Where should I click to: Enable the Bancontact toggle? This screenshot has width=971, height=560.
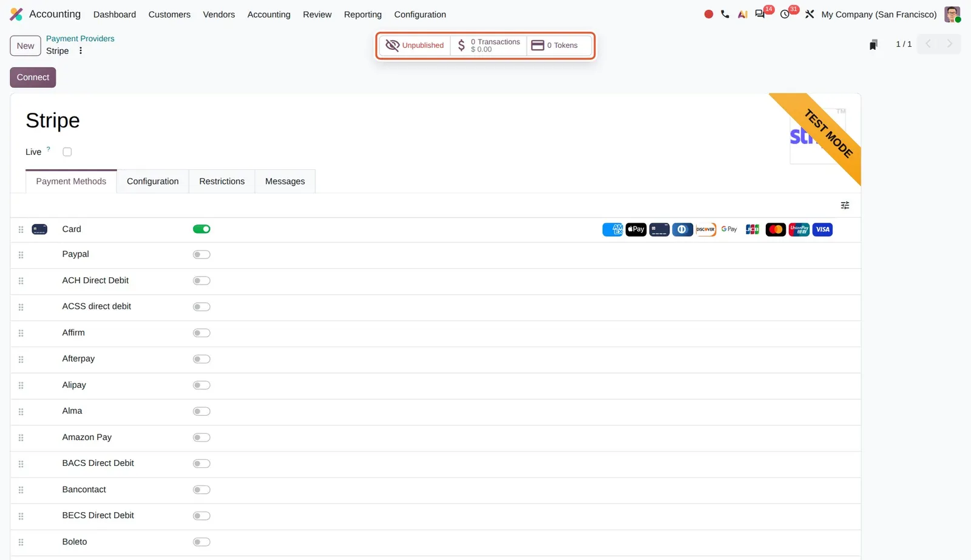[x=201, y=489]
